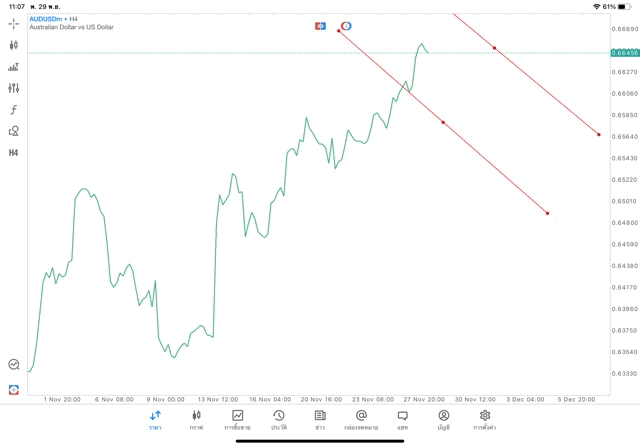Open the chart settings sliders icon
640x447 pixels.
14,88
